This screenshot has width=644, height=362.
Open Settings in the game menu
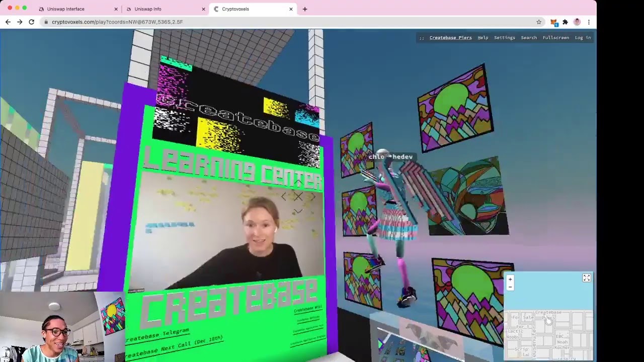tap(504, 38)
